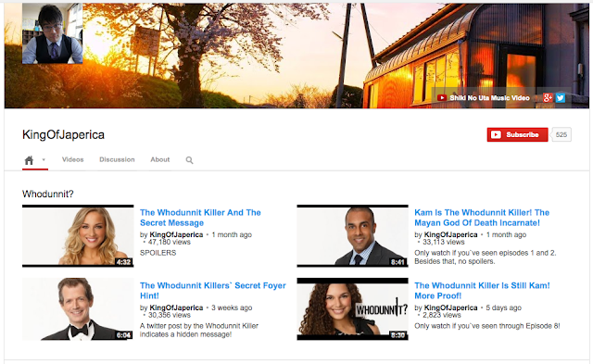
Task: Click the '2,823 views' text
Action: click(442, 315)
